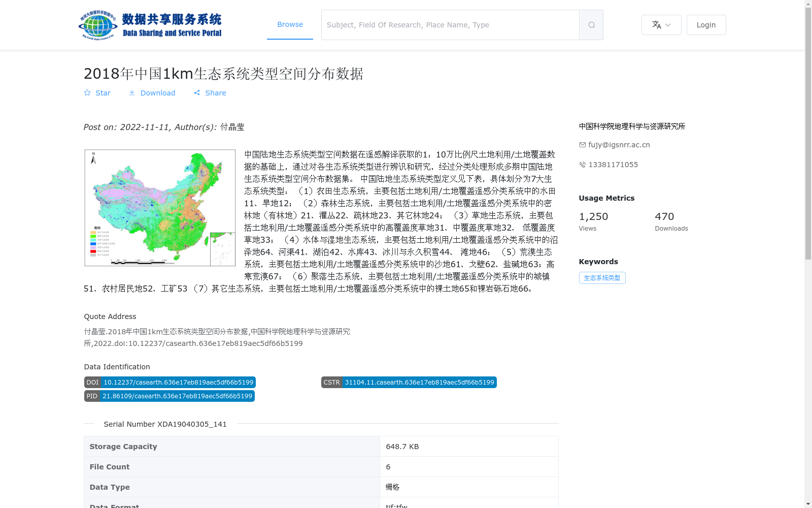Click the Storage Capacity row label
The image size is (812, 508).
123,447
